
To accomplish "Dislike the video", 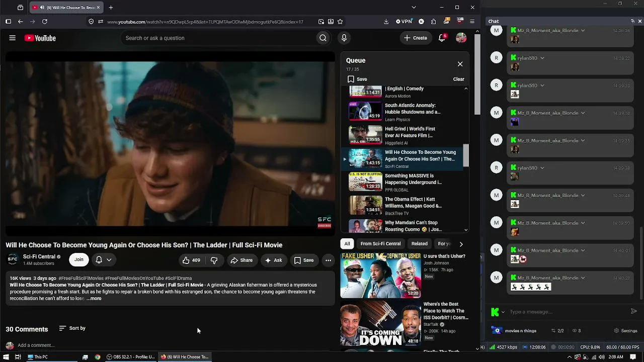I will [214, 260].
